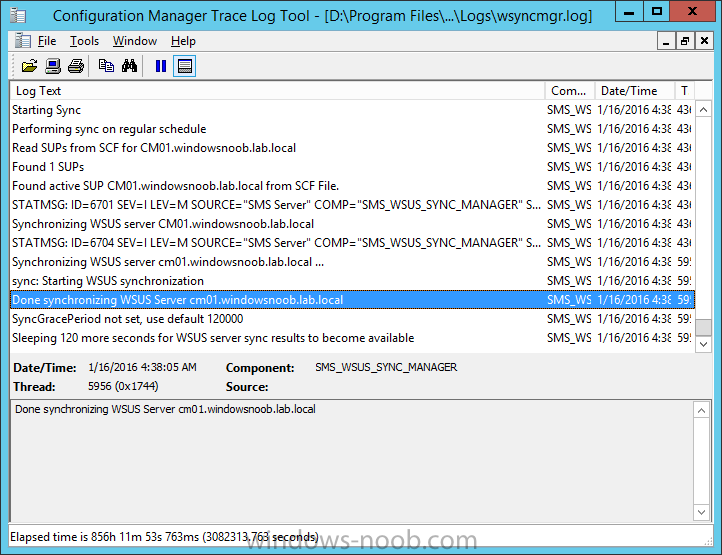This screenshot has height=555, width=722.
Task: Minimize the inner log document window
Action: tap(666, 41)
